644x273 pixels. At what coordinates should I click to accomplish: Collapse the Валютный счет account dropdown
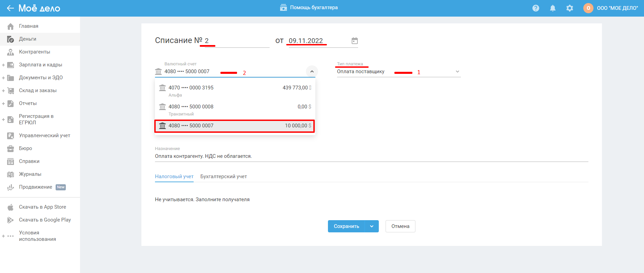(312, 71)
